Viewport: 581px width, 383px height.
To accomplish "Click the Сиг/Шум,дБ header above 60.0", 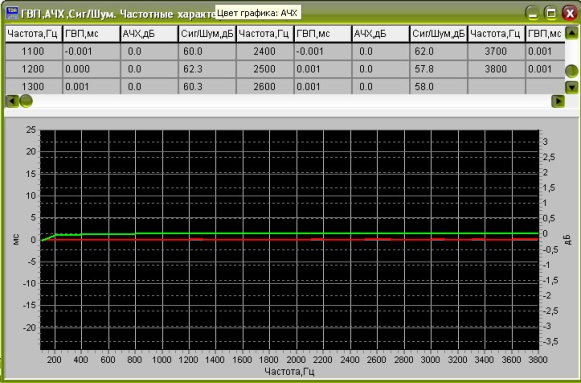I will 207,34.
